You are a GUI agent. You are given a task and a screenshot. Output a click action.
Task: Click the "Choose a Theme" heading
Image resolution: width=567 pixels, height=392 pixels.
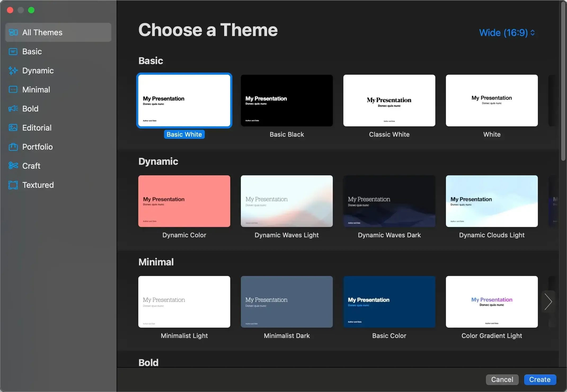click(208, 30)
